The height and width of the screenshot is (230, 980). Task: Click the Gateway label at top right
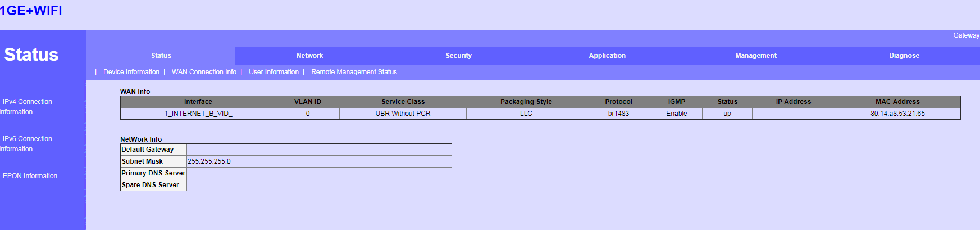[965, 35]
